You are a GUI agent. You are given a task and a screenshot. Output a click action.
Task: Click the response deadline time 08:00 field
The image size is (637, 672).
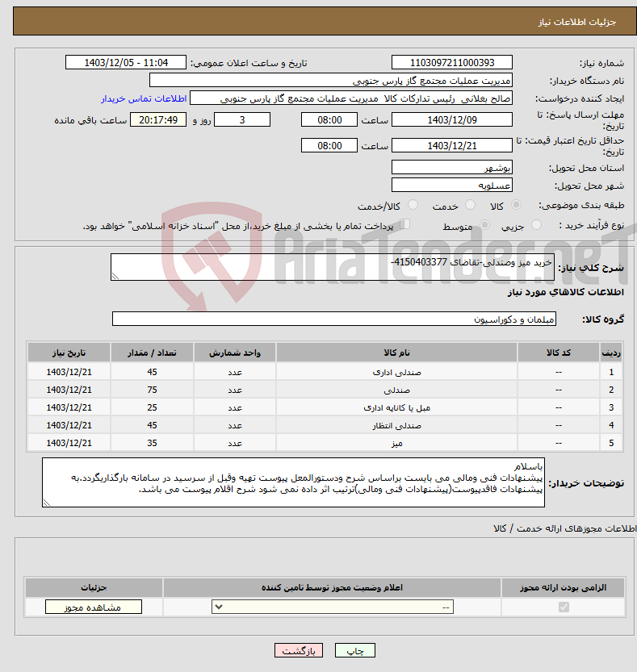(329, 119)
